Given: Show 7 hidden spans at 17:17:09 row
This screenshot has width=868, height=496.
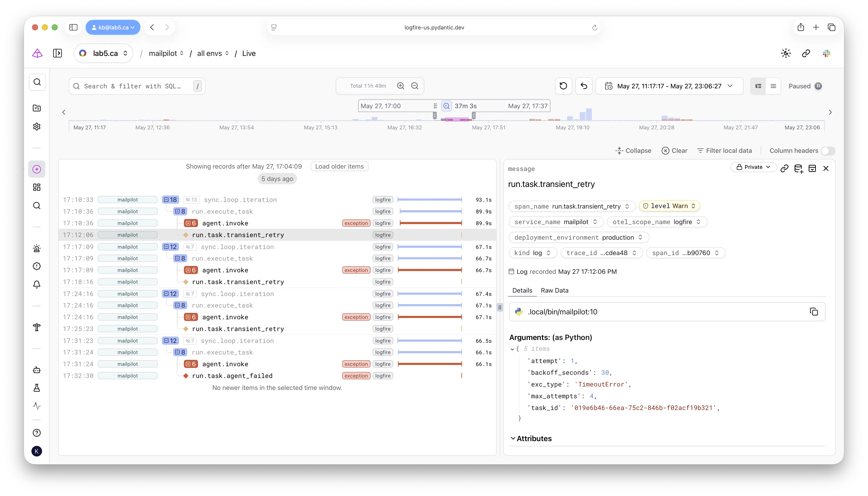Looking at the screenshot, I should [x=190, y=247].
